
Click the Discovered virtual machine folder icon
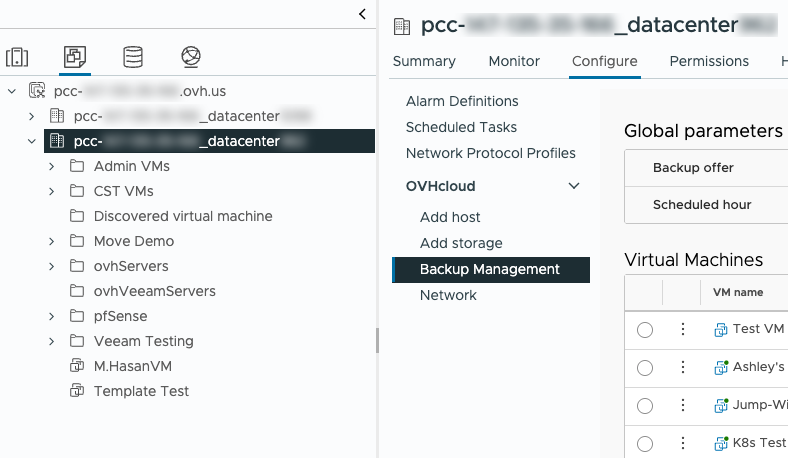(x=77, y=216)
